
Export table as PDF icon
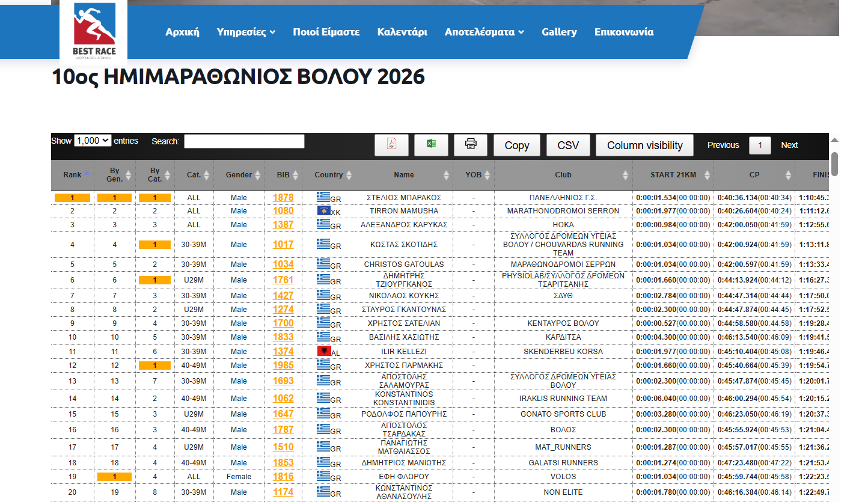click(x=391, y=145)
